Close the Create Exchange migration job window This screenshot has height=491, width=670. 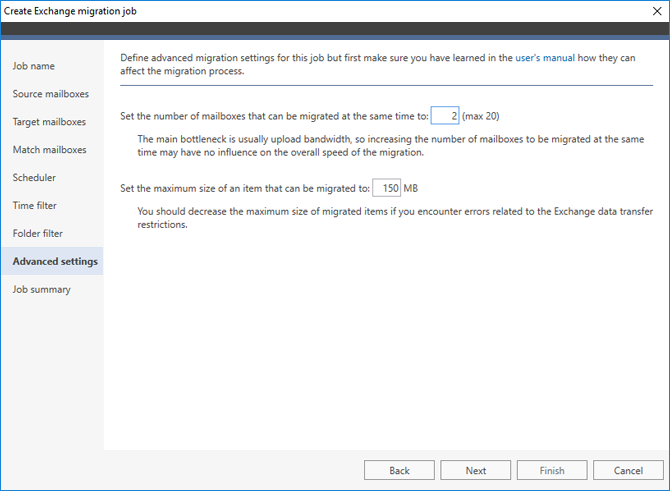[x=657, y=11]
